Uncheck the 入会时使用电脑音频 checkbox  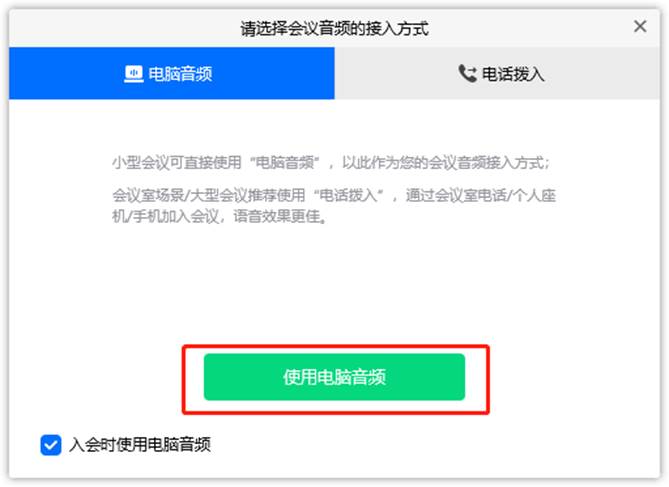[51, 445]
